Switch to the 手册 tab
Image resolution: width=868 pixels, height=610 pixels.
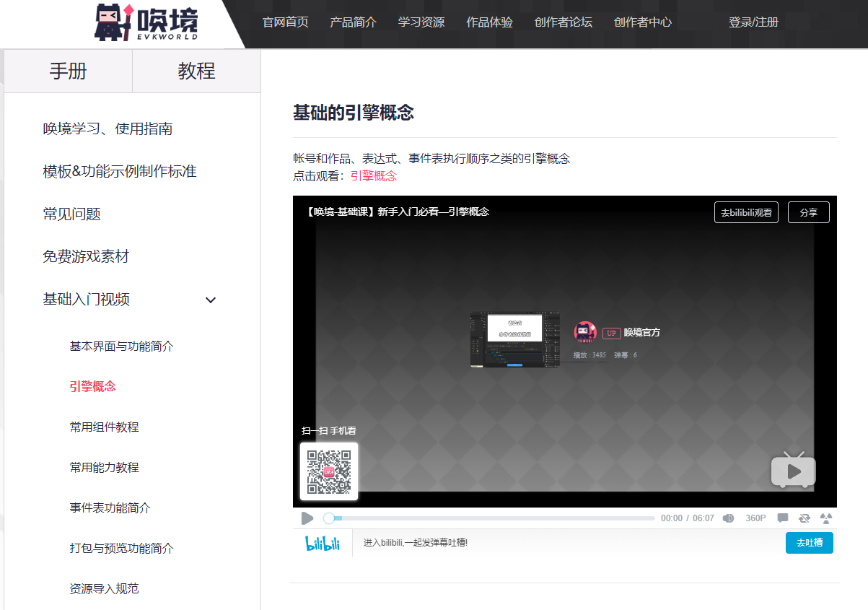coord(69,71)
